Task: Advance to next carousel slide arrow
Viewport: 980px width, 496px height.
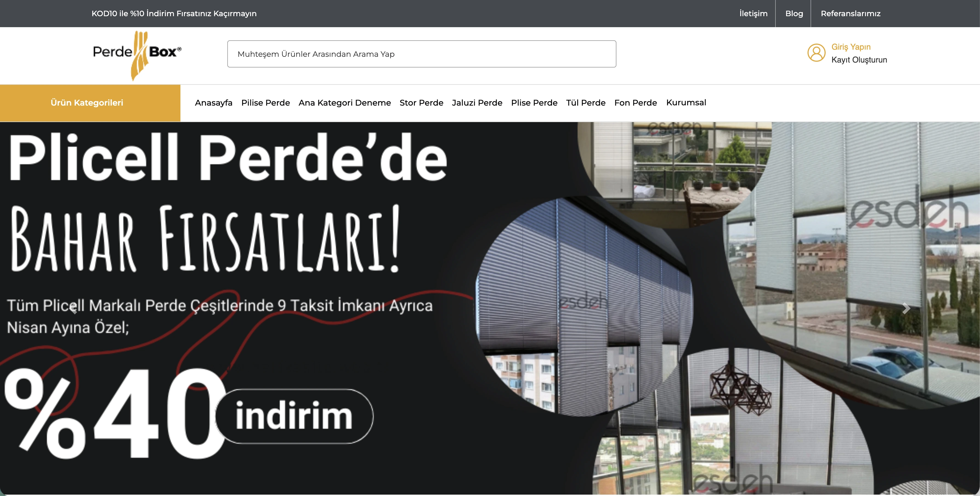Action: coord(906,308)
